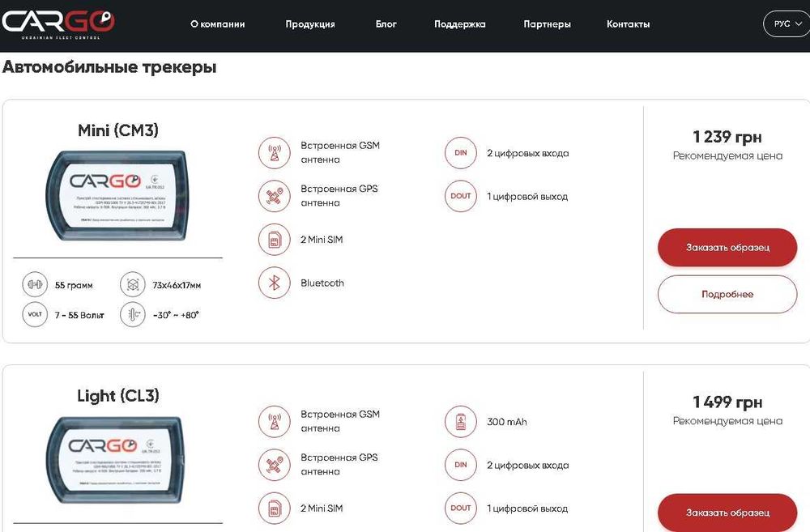Open the О компании menu item

[217, 24]
